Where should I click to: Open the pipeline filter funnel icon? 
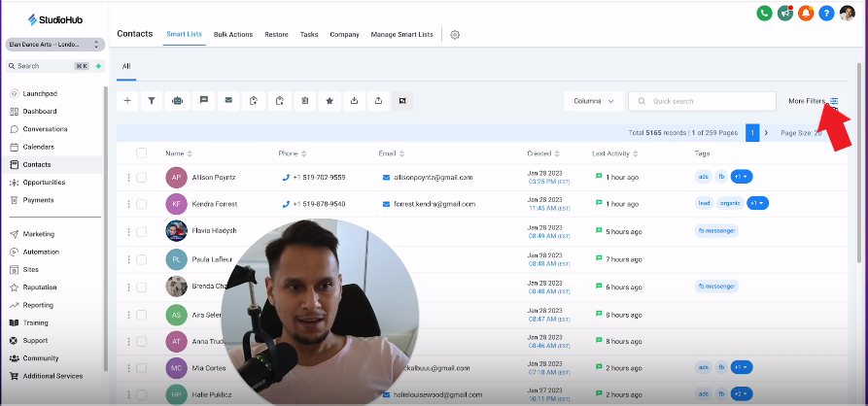(x=151, y=101)
